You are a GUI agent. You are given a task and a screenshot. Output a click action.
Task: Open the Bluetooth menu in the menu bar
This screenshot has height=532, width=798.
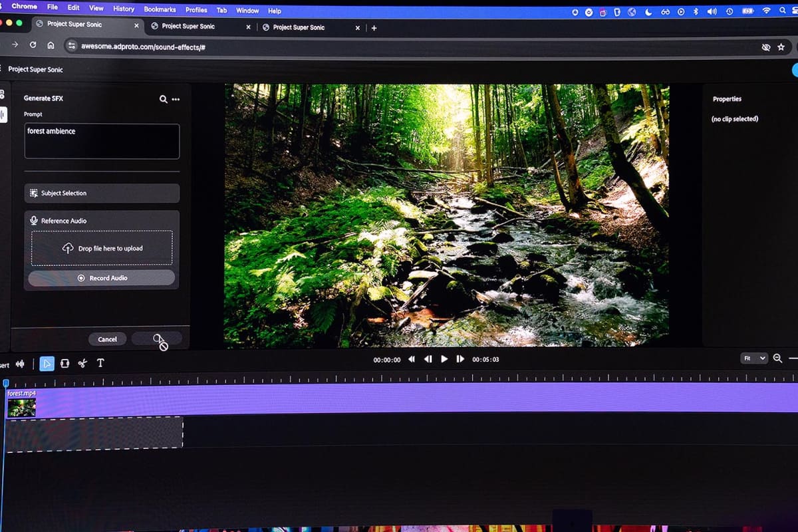click(696, 11)
